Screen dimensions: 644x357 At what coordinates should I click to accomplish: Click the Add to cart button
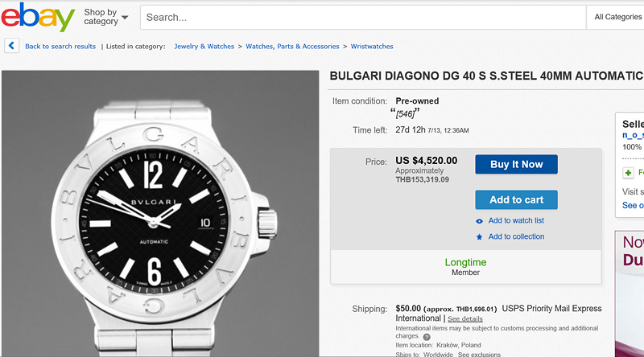[516, 199]
